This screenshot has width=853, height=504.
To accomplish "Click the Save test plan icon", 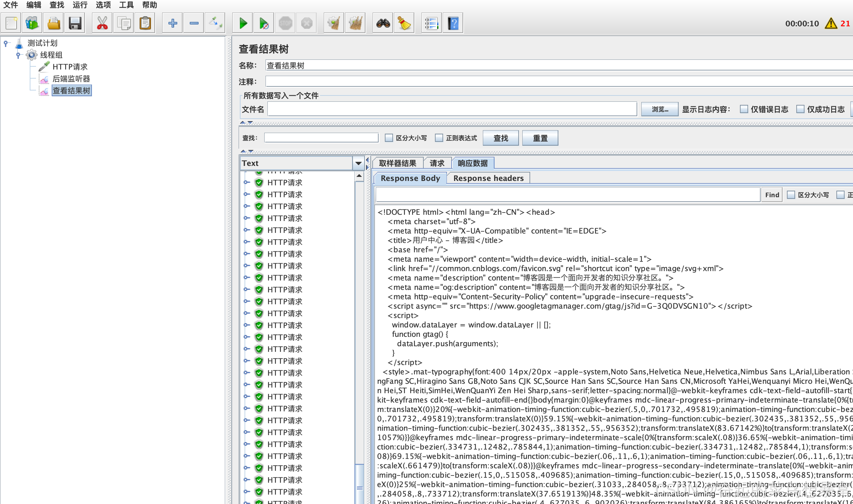I will click(75, 23).
